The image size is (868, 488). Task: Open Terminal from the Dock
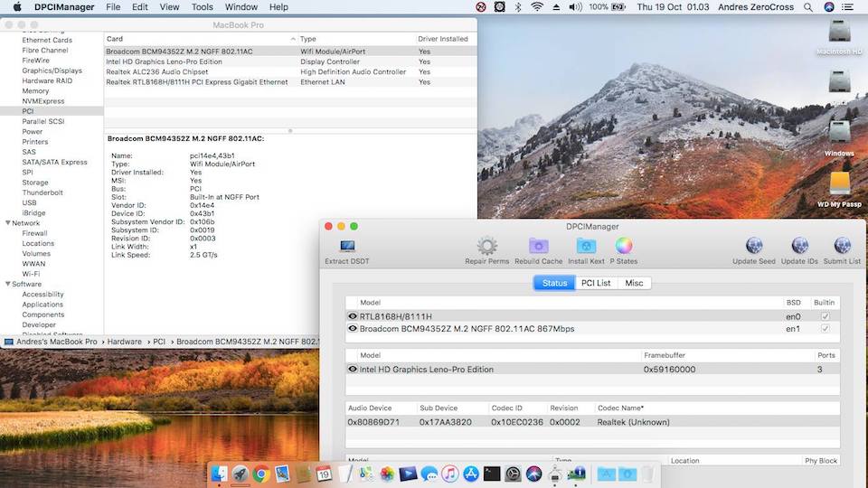click(492, 474)
